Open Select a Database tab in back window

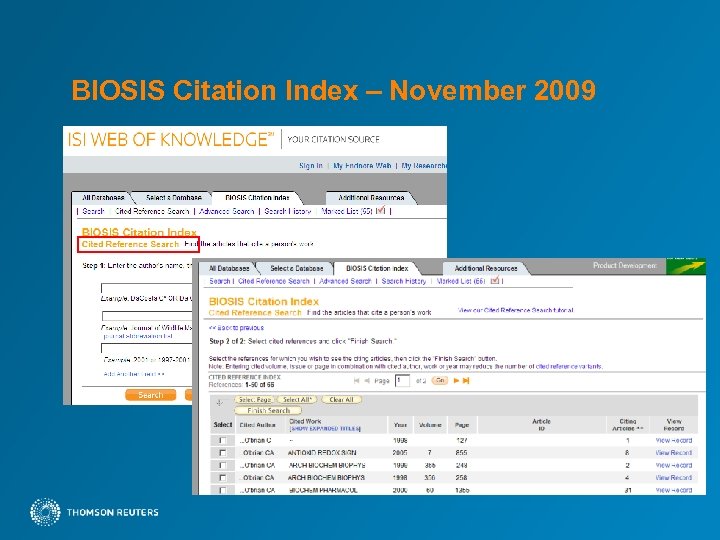(x=174, y=198)
